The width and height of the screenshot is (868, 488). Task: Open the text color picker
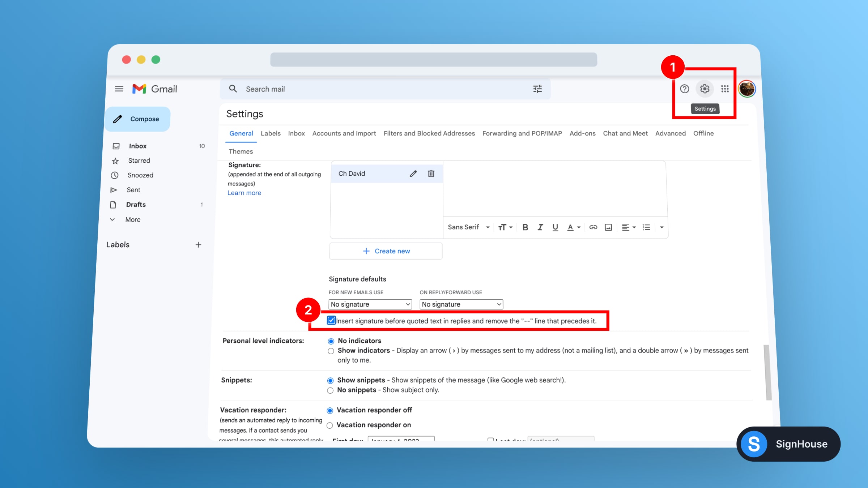coord(573,227)
